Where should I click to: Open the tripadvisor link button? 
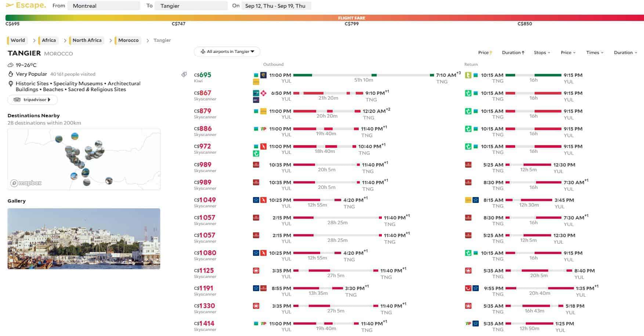(x=32, y=100)
